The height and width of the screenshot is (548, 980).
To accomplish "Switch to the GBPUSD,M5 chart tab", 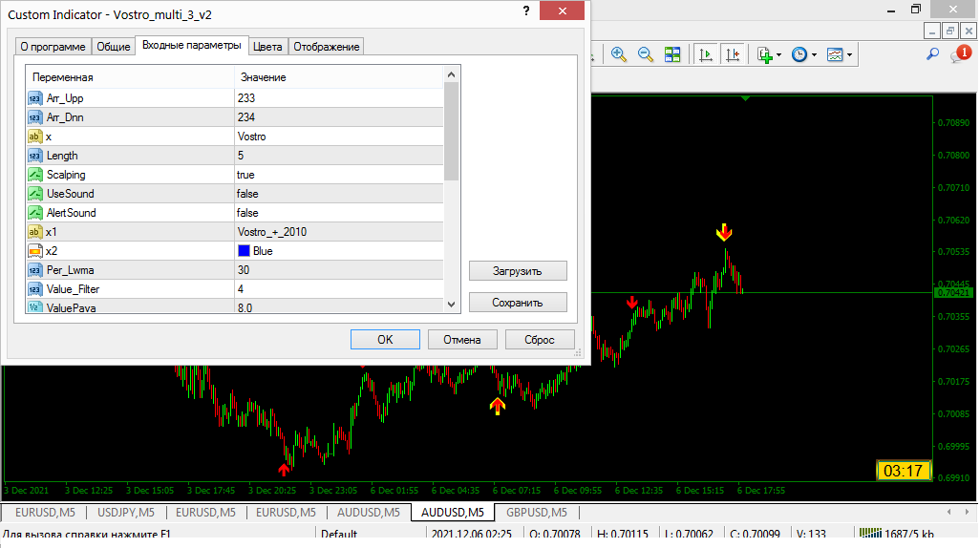I will click(x=536, y=513).
